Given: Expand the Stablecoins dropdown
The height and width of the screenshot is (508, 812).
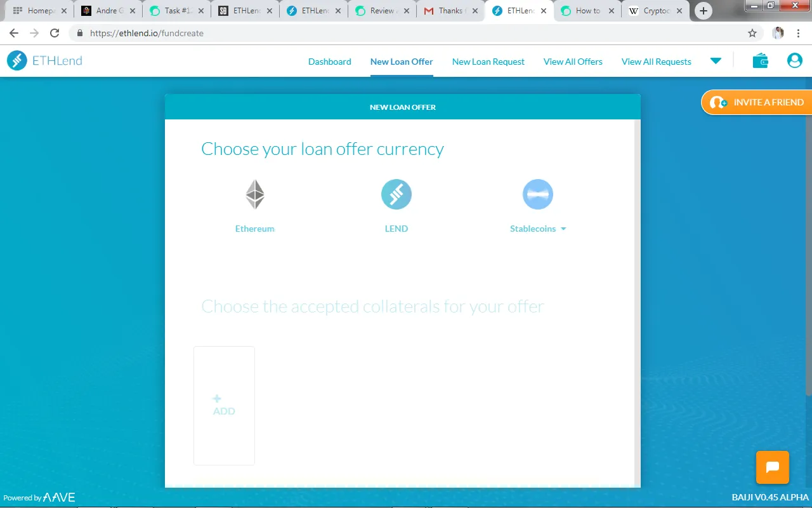Looking at the screenshot, I should coord(563,229).
